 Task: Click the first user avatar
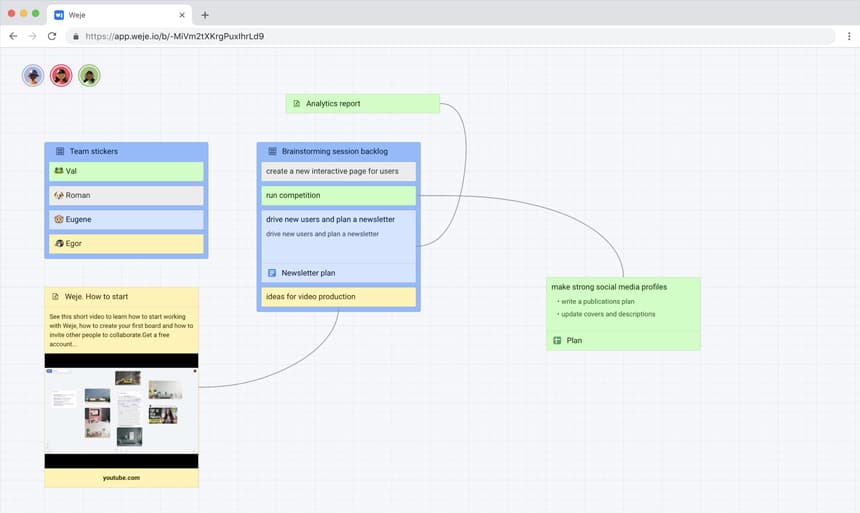click(33, 76)
